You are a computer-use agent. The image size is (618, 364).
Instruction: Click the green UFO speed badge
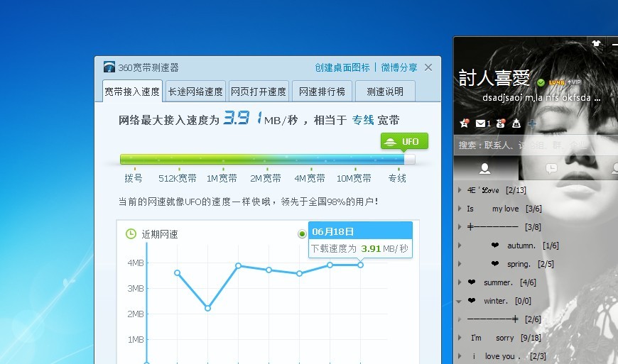[x=404, y=141]
